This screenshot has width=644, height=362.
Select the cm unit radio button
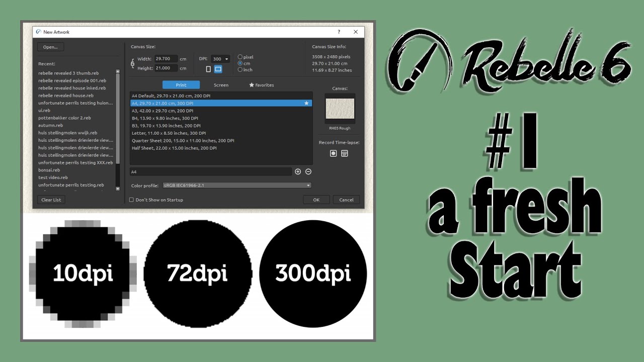[x=240, y=63]
